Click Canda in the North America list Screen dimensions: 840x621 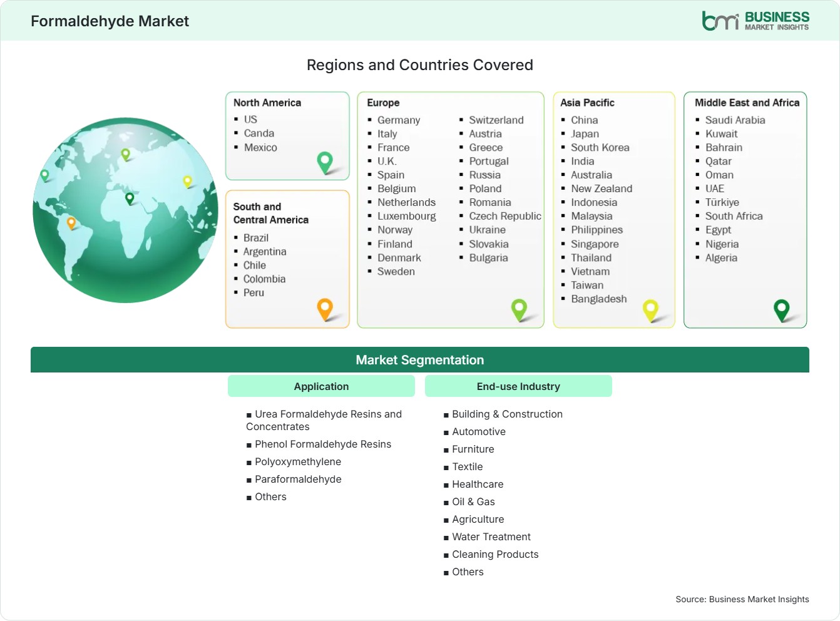[x=259, y=133]
